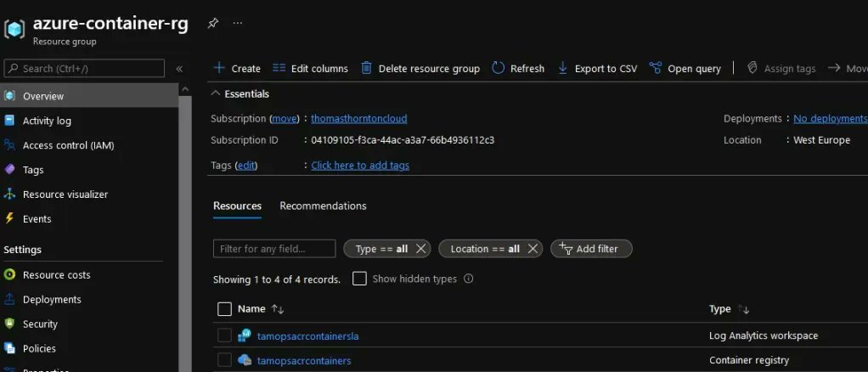The width and height of the screenshot is (868, 372).
Task: Select the tamopsacrcontainers row checkbox
Action: (x=224, y=360)
